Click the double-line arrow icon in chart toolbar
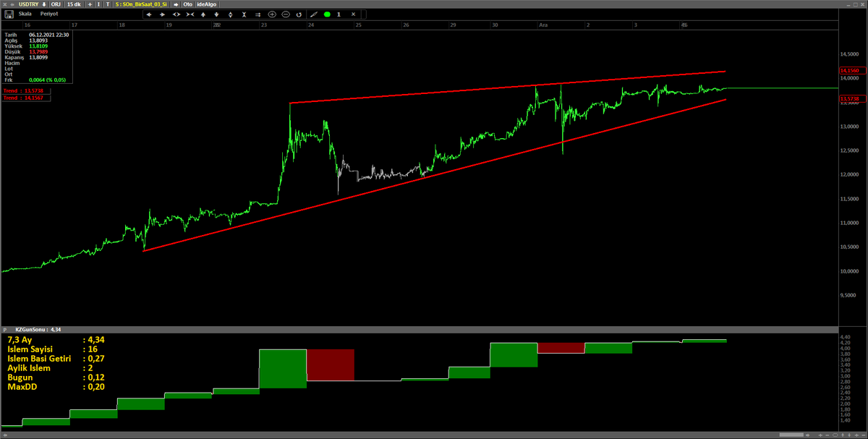Image resolution: width=868 pixels, height=439 pixels. pyautogui.click(x=258, y=14)
